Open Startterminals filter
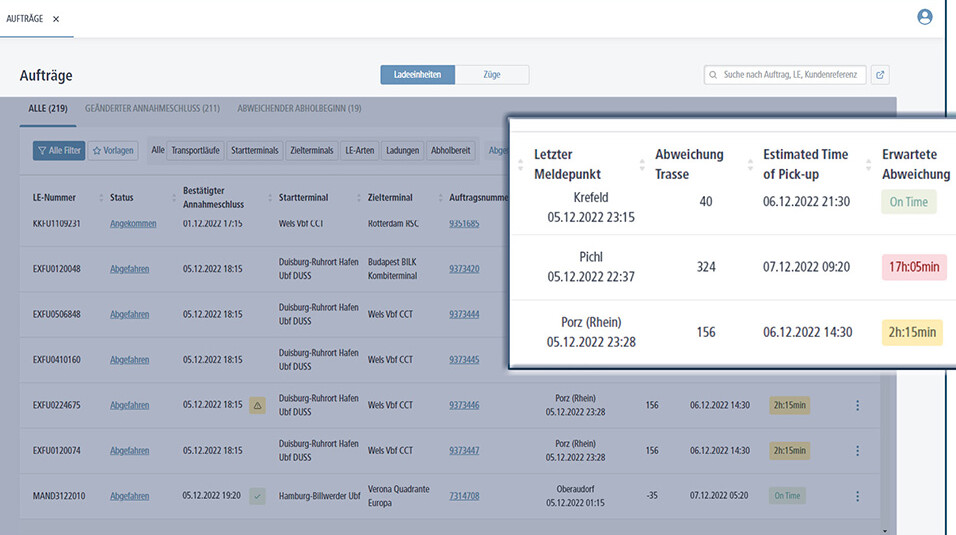 tap(254, 151)
